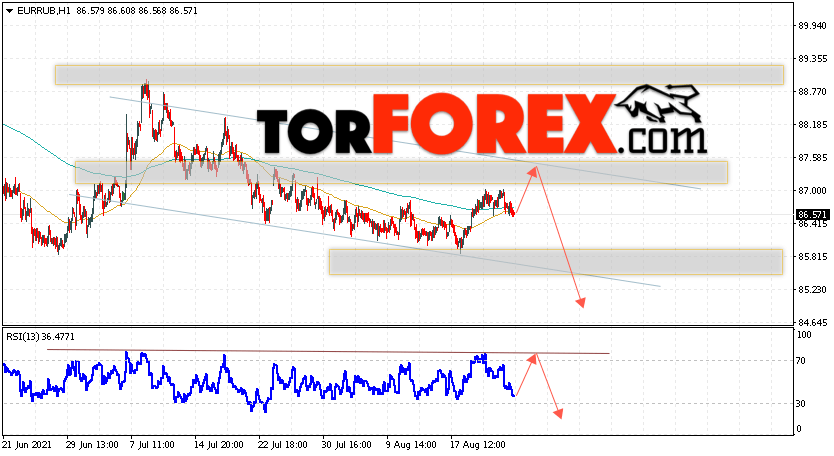Click the 89.355 price axis label
The image size is (834, 456).
[x=812, y=59]
